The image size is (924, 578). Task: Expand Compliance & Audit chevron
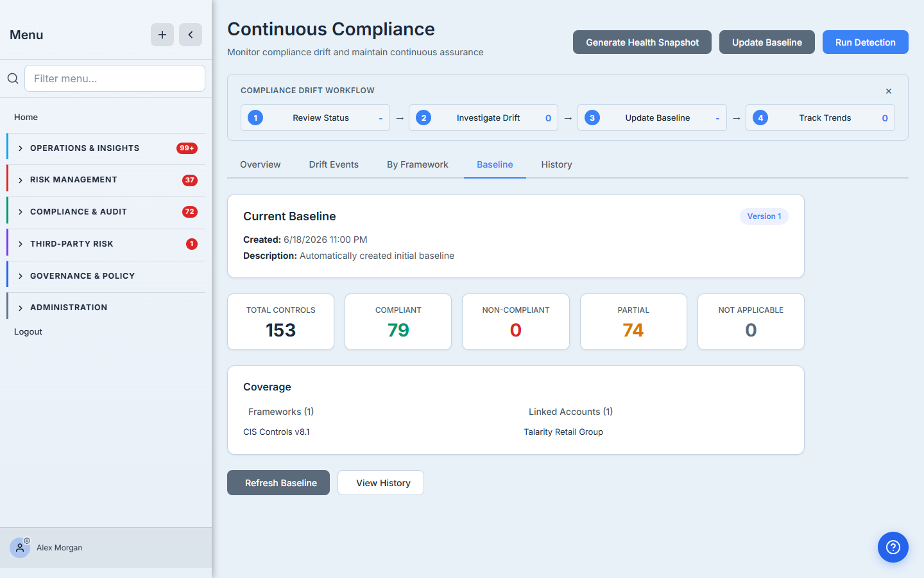[21, 212]
